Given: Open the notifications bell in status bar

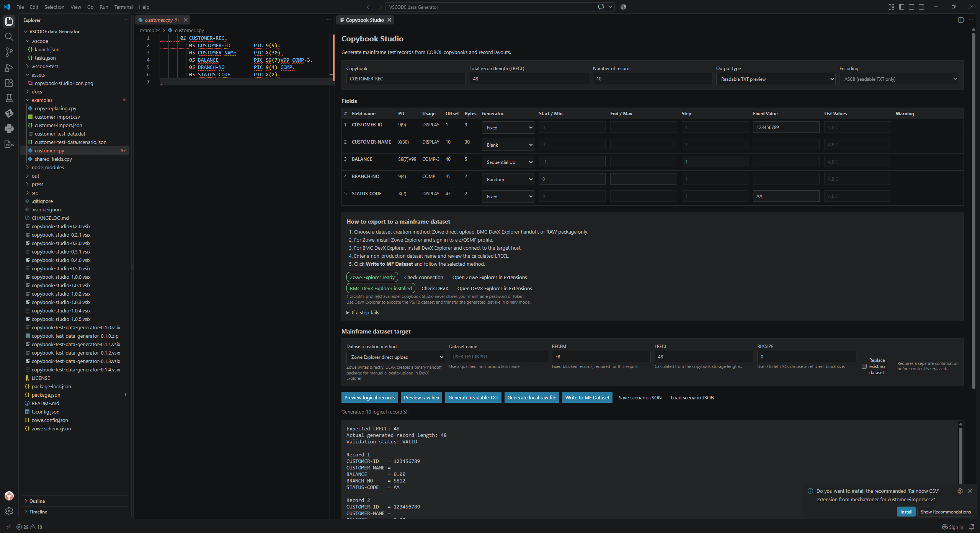Looking at the screenshot, I should (x=972, y=527).
